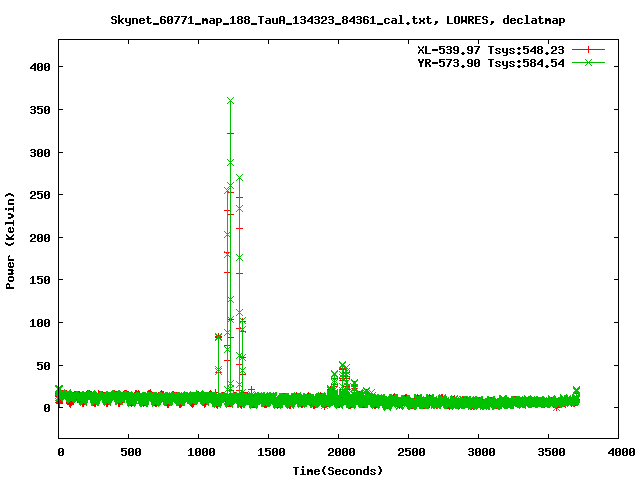Click the tallest green peak marker near 360 Kelvin

[x=231, y=100]
